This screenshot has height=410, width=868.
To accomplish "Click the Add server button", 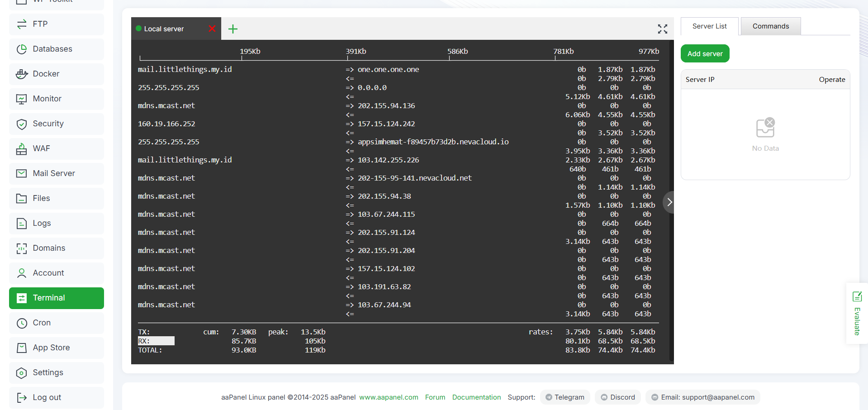I will pos(705,53).
